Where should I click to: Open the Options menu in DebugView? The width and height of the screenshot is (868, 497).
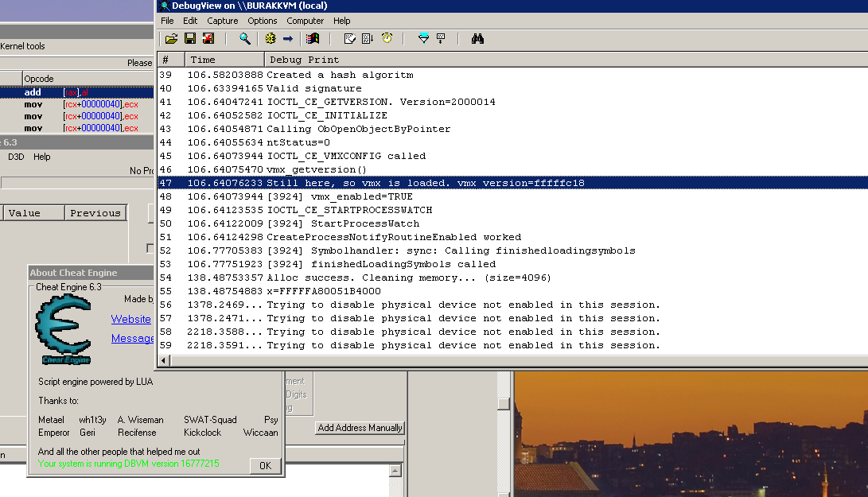click(x=263, y=21)
